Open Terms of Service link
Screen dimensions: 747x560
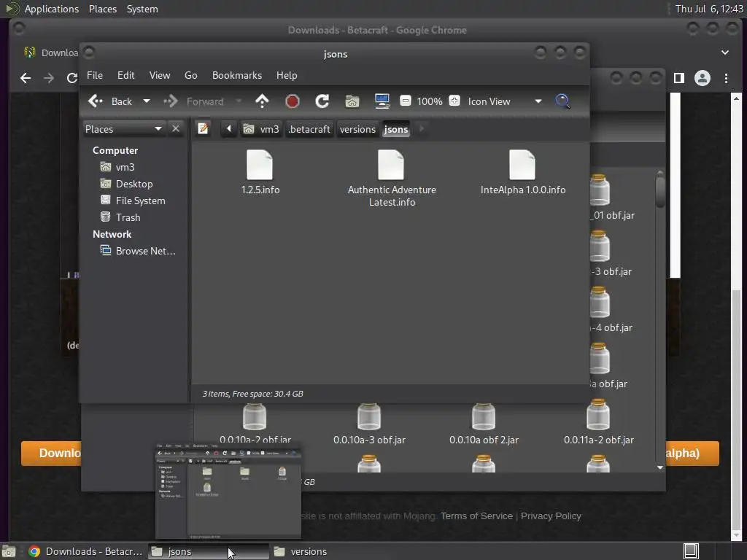(476, 516)
